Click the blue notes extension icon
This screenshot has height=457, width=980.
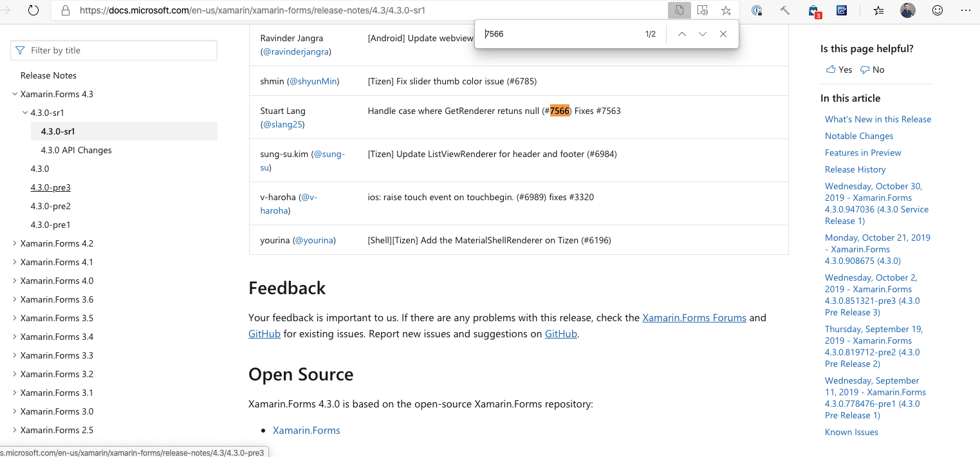[x=842, y=10]
